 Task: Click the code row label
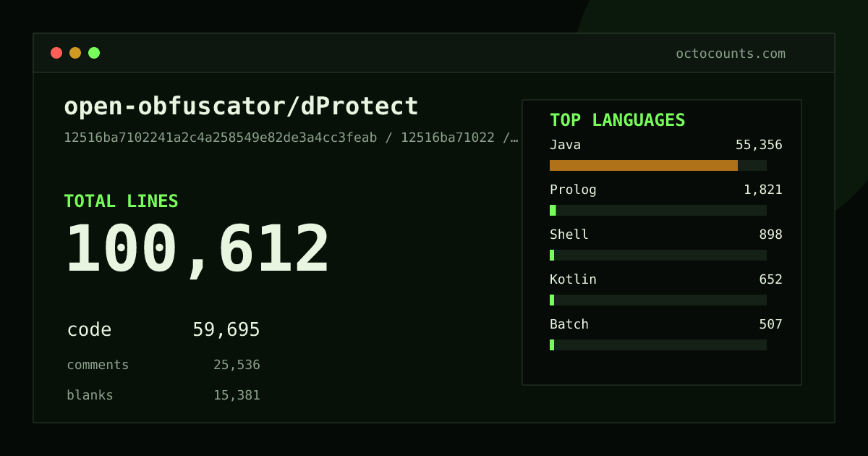89,330
